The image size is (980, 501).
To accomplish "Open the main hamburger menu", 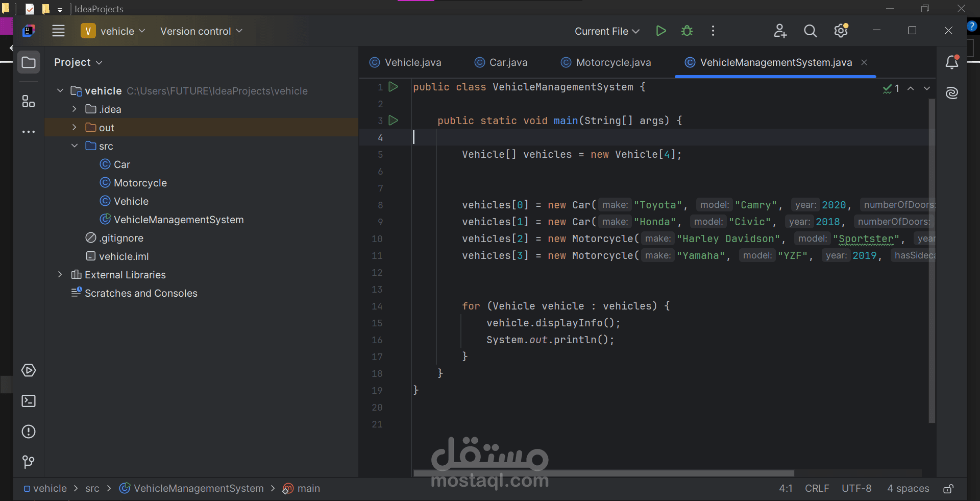I will (x=59, y=31).
